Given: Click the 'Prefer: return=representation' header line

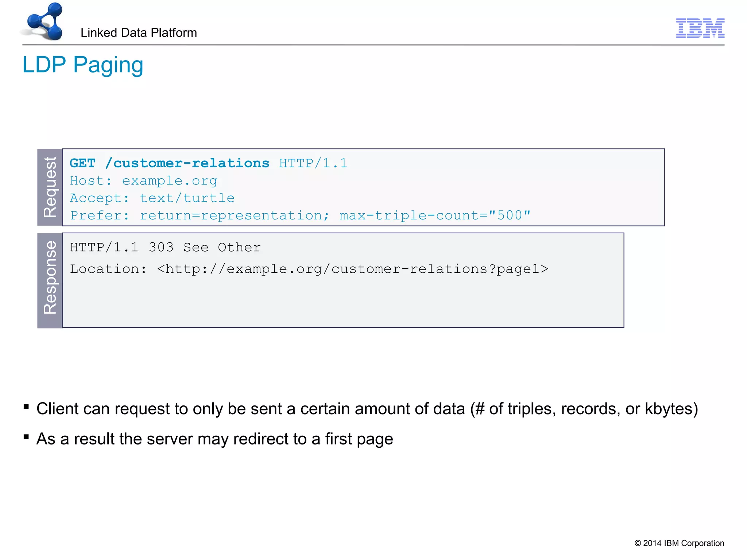Looking at the screenshot, I should (x=300, y=215).
